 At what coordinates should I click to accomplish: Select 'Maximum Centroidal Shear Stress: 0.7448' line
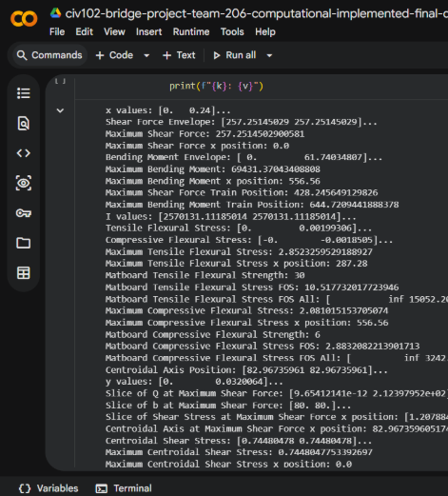(x=239, y=452)
